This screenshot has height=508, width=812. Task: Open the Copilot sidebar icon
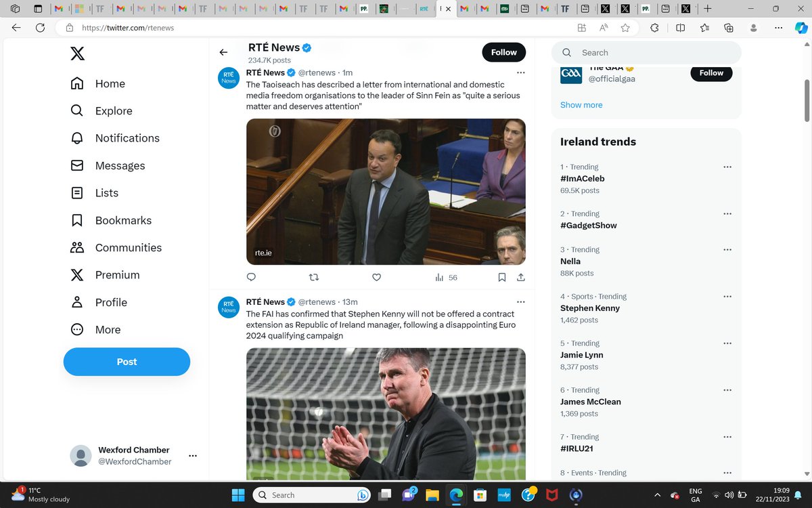coord(800,28)
